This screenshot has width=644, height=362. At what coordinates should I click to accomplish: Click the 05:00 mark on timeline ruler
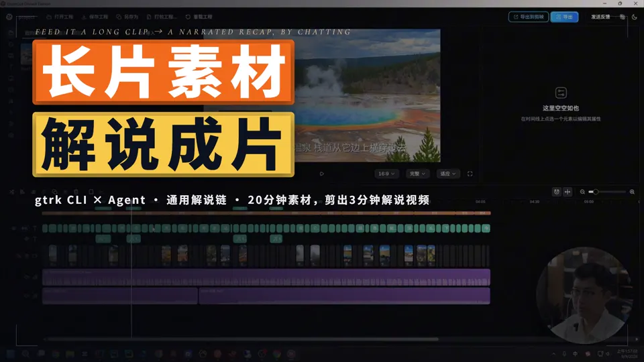pyautogui.click(x=588, y=202)
